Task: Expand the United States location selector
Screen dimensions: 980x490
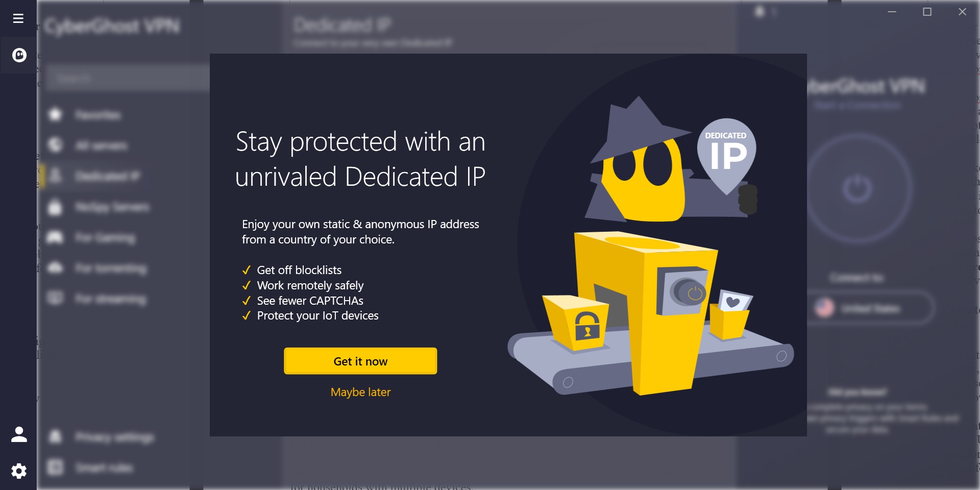Action: 870,308
